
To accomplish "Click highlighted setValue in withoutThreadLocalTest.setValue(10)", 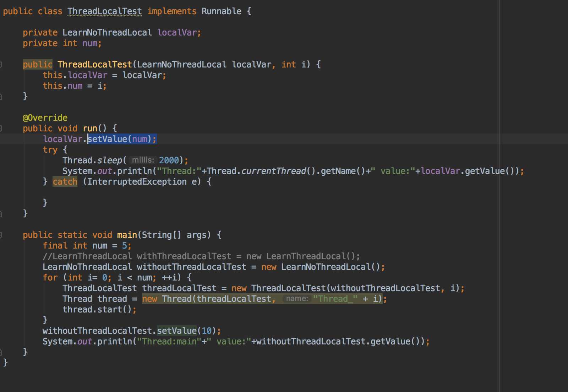I will point(177,331).
